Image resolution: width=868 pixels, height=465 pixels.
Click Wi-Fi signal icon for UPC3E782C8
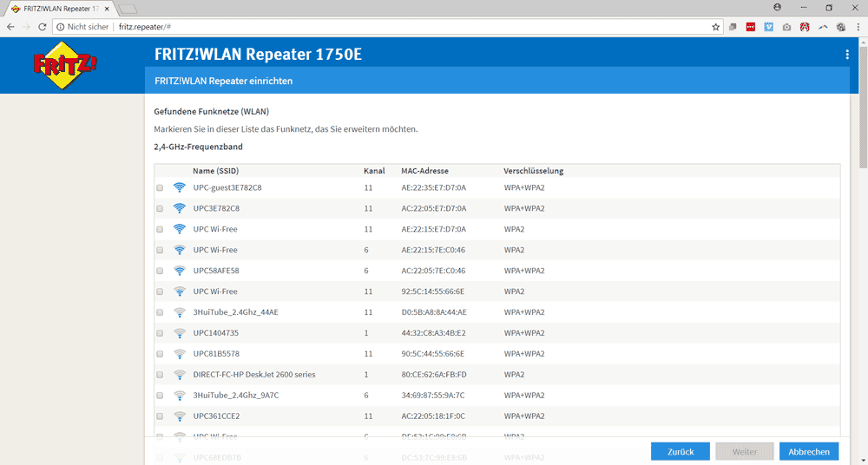click(179, 208)
